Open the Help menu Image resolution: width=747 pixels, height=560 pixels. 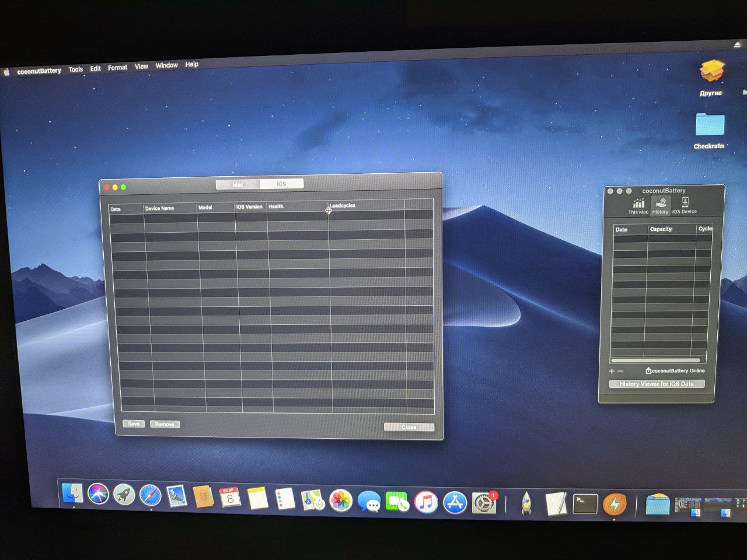[x=191, y=64]
